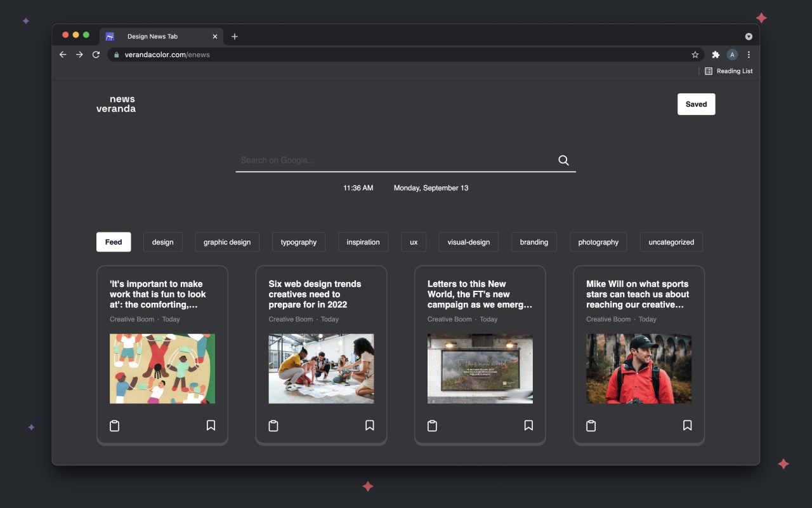This screenshot has width=812, height=508.
Task: Open 'Letters to this New World' article title
Action: coord(480,294)
